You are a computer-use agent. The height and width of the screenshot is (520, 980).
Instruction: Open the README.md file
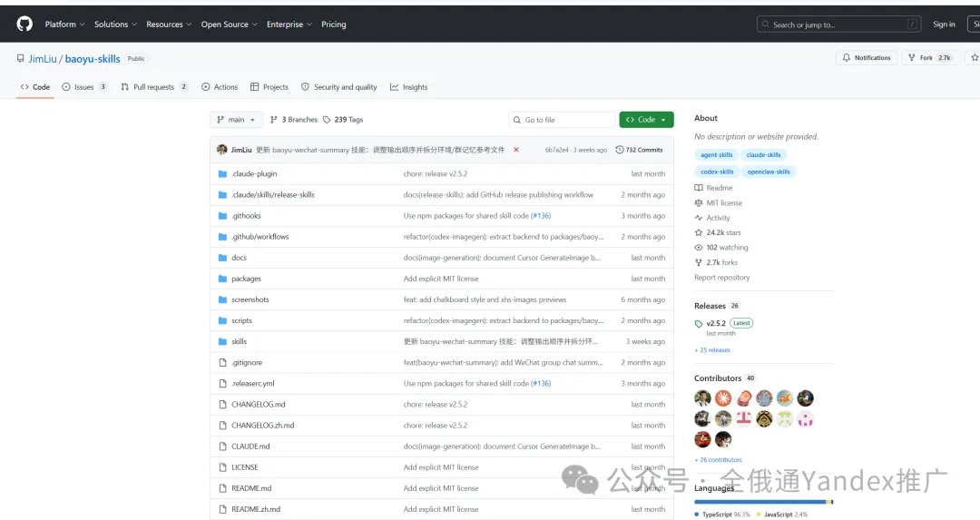coord(251,488)
